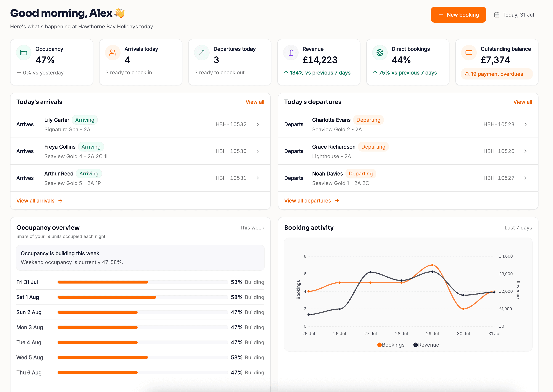Viewport: 553px width, 392px height.
Task: Open Grace Richardson booking via chevron
Action: pos(525,151)
